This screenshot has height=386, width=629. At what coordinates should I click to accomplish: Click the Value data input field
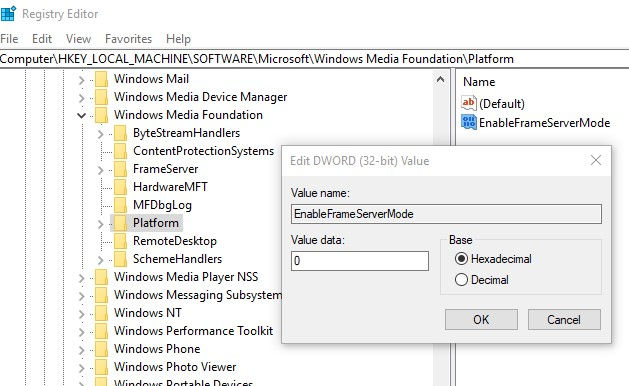click(x=360, y=261)
